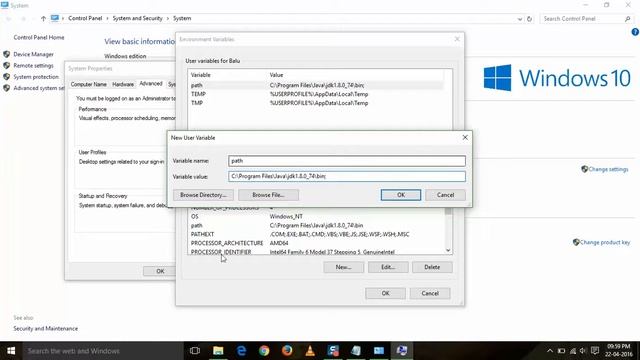Click New button under system variables
This screenshot has height=360, width=640.
pyautogui.click(x=343, y=267)
